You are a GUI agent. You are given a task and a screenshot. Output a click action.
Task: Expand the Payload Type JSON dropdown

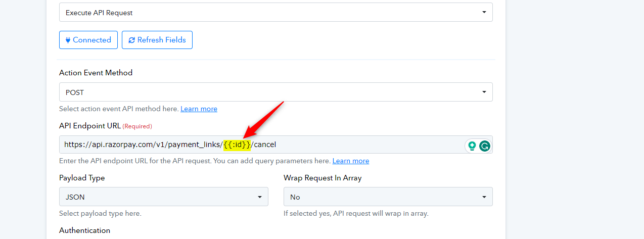point(164,197)
